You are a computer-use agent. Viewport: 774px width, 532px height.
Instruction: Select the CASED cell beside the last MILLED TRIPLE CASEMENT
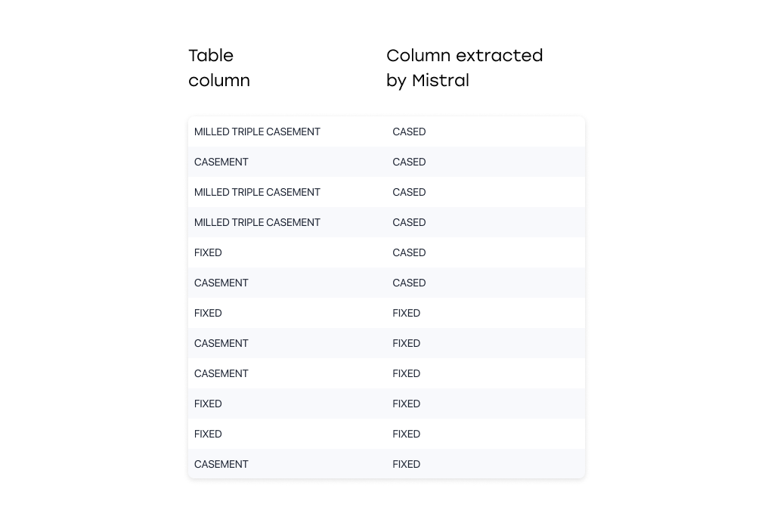[x=409, y=222]
